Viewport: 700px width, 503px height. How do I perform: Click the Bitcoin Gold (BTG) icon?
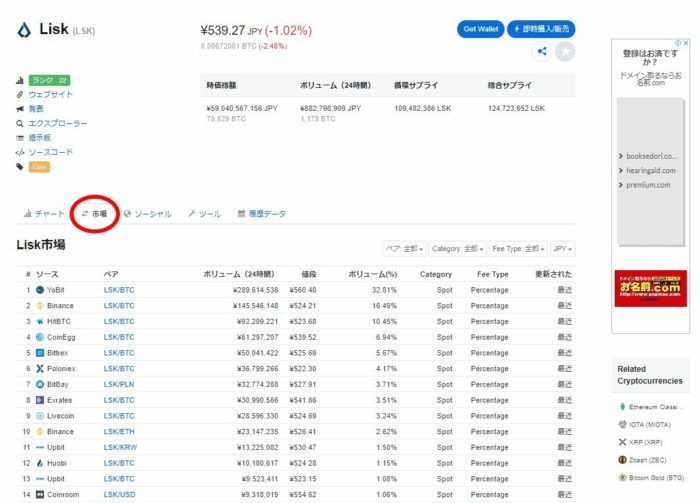[622, 478]
